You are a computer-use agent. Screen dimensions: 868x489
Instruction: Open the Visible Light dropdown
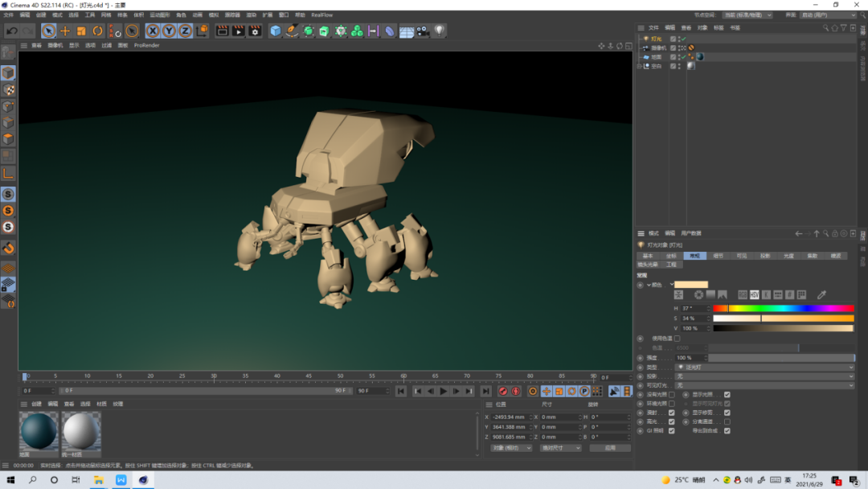coord(764,385)
